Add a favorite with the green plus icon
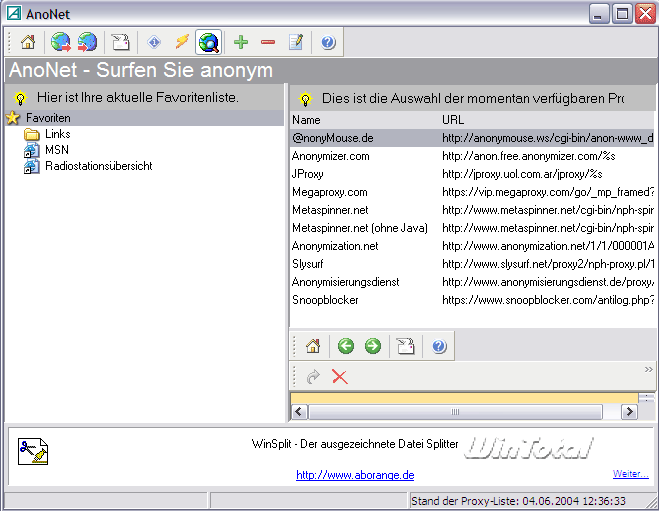The height and width of the screenshot is (511, 659). (241, 42)
